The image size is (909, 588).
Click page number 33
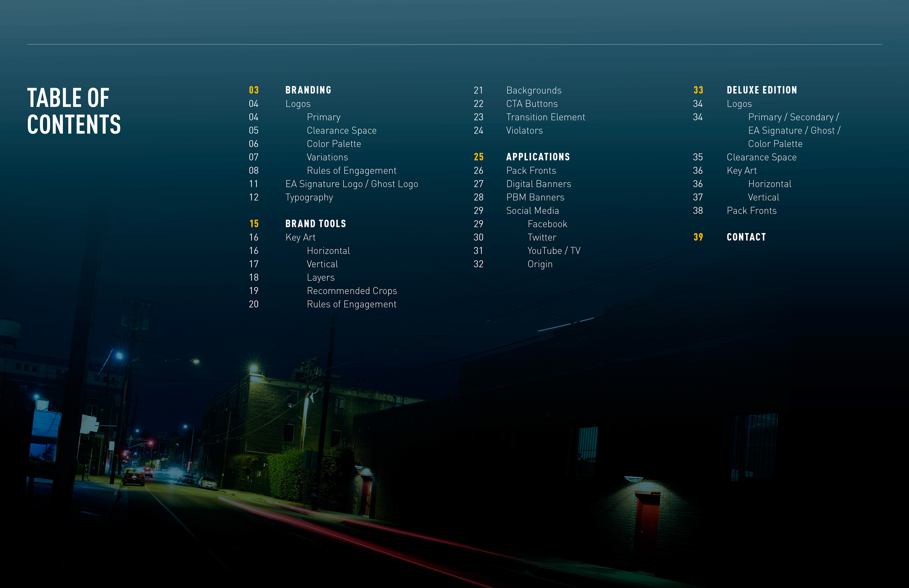[698, 90]
